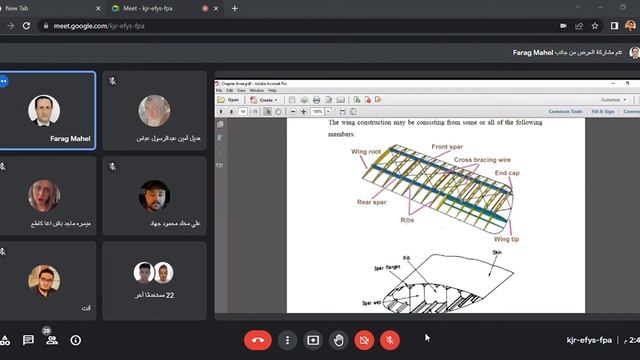View site information lock icon
The image size is (640, 360).
click(x=46, y=26)
